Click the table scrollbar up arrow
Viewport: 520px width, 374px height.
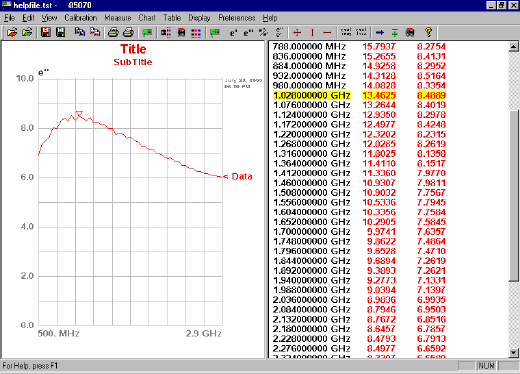pos(514,47)
